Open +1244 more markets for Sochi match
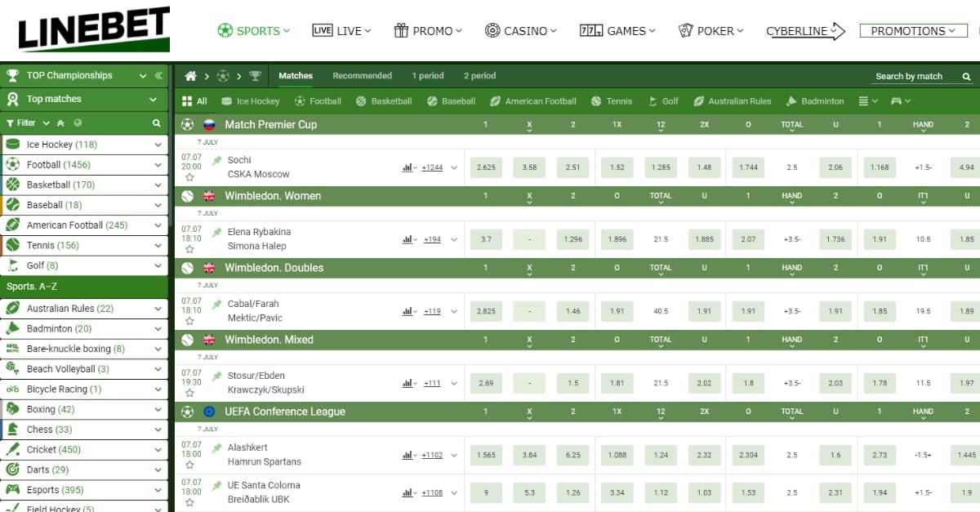This screenshot has width=980, height=512. tap(432, 168)
